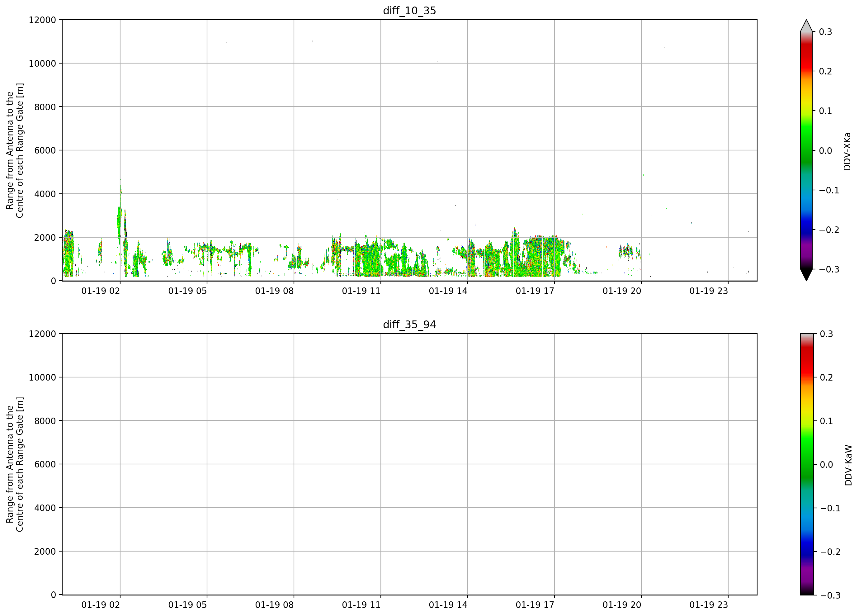This screenshot has height=616, width=859.
Task: Click '01-19 23' x-tick under diff_10_35 plot
Action: (709, 291)
